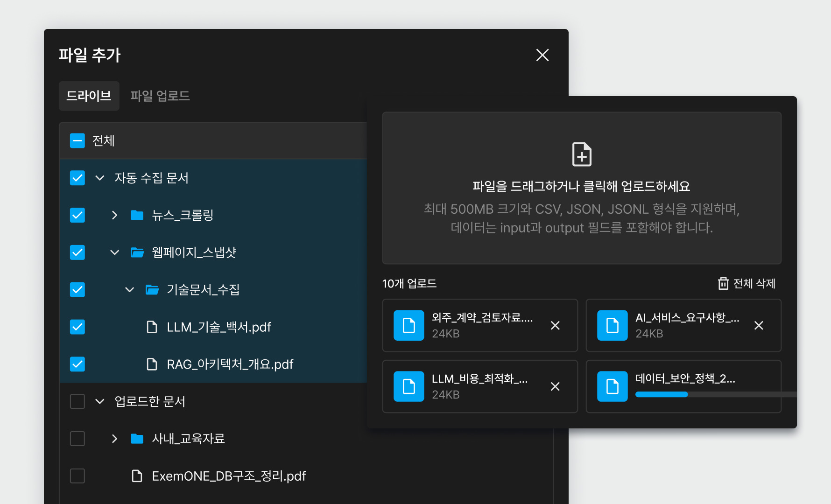831x504 pixels.
Task: Collapse the 웹페이지_스냅샷 folder
Action: pyautogui.click(x=114, y=252)
